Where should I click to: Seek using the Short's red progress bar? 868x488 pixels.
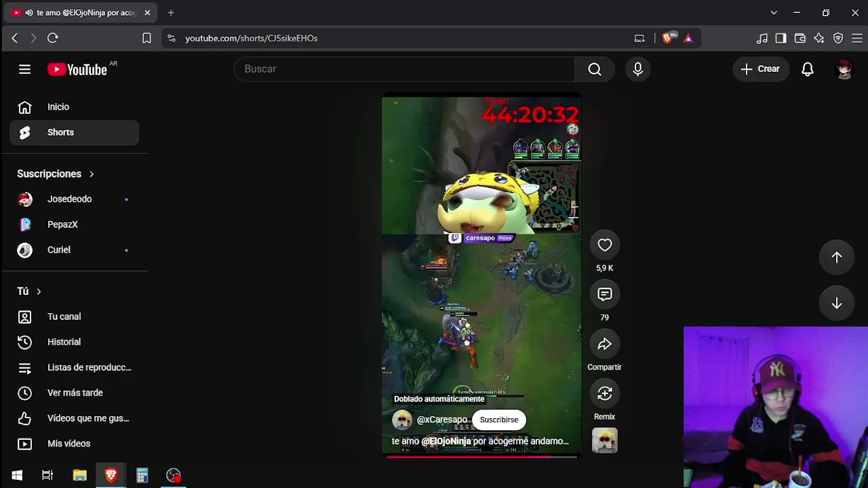[481, 457]
